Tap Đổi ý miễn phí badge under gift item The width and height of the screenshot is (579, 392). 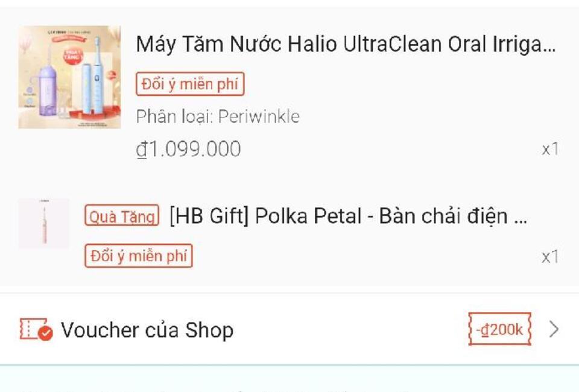click(139, 256)
